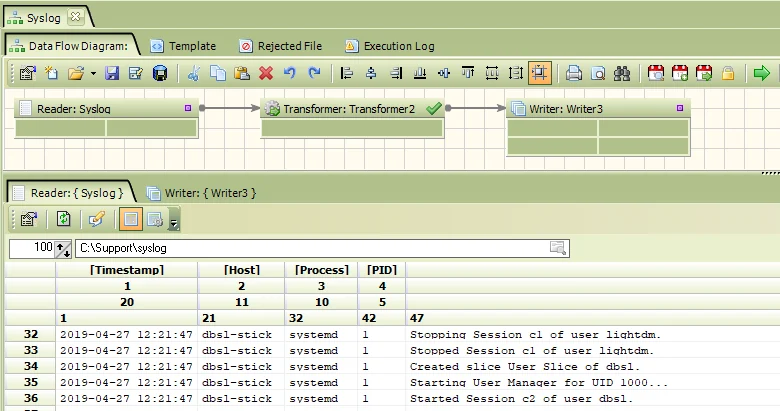Select the [Host] column header

(x=241, y=270)
